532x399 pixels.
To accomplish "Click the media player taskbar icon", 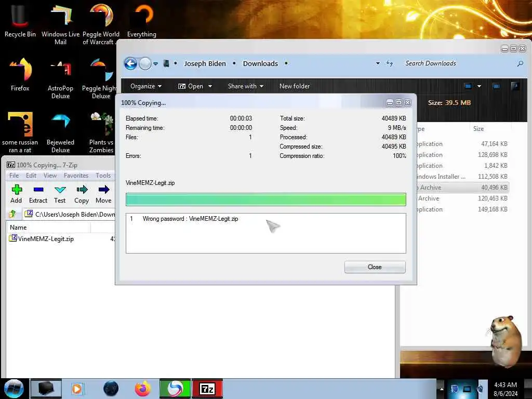I will pos(77,389).
